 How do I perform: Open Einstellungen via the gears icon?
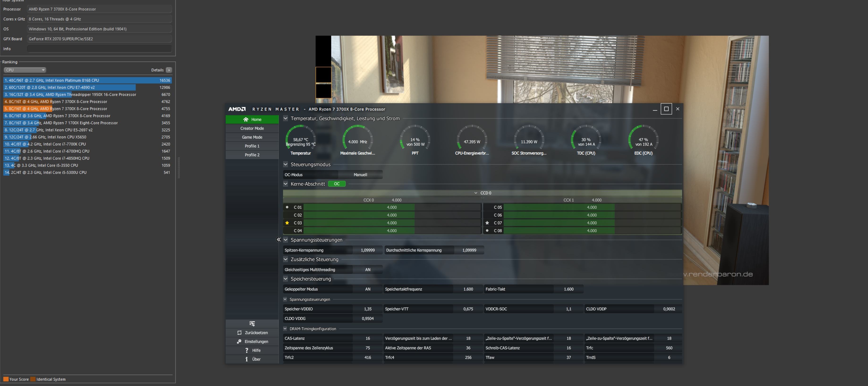click(239, 342)
